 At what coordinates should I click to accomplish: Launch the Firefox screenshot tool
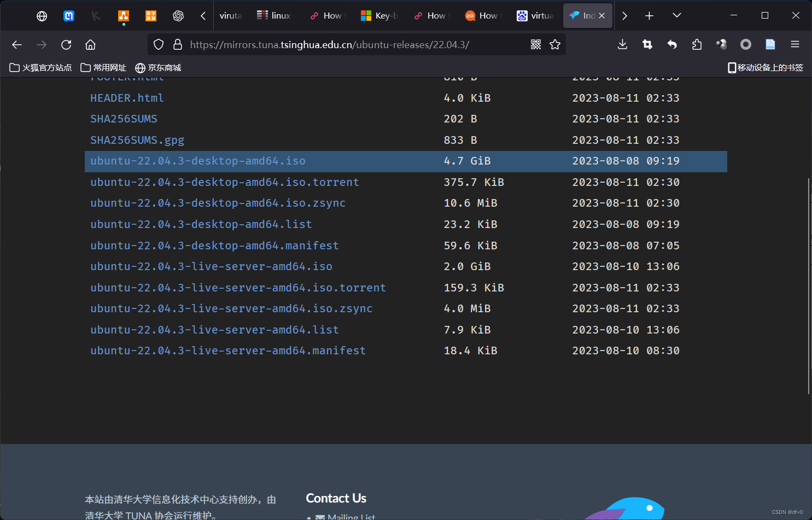(x=647, y=44)
